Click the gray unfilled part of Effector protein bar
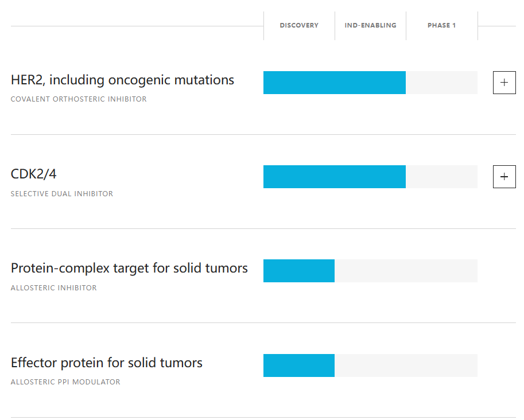 [x=406, y=365]
